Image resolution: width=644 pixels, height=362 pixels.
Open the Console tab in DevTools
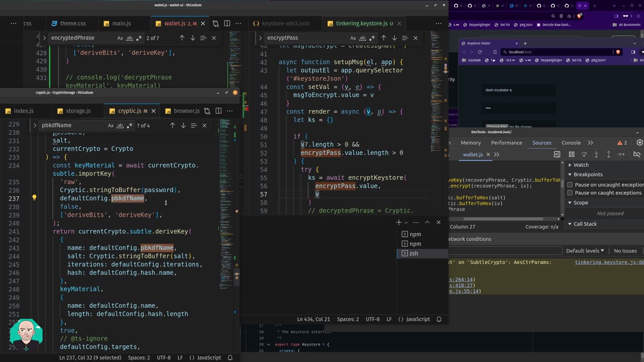click(x=571, y=143)
